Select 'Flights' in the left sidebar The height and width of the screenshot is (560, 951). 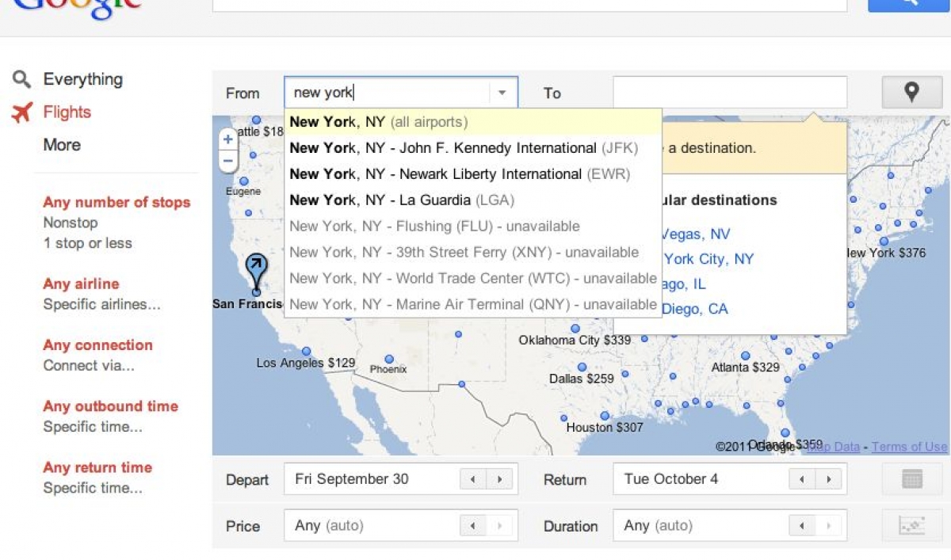(67, 112)
